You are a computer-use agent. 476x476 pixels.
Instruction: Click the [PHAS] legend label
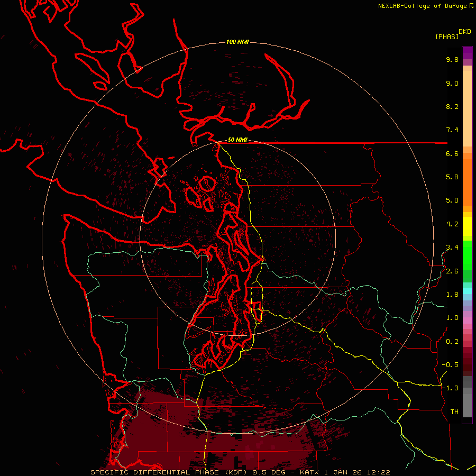pos(447,36)
